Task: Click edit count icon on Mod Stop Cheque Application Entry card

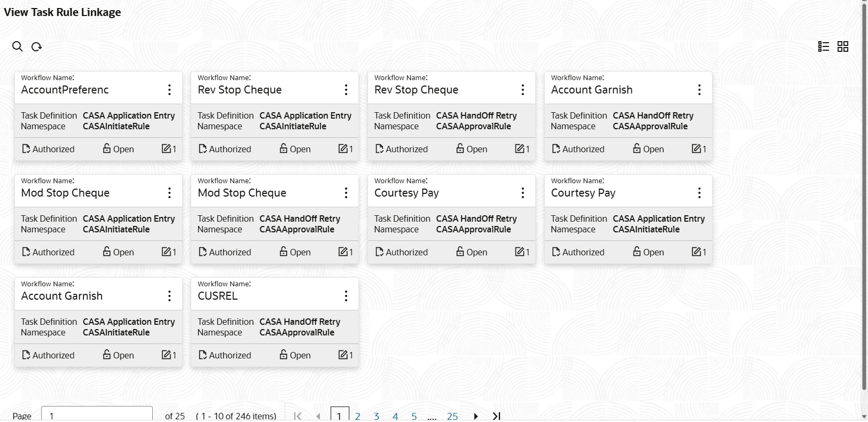Action: point(166,252)
